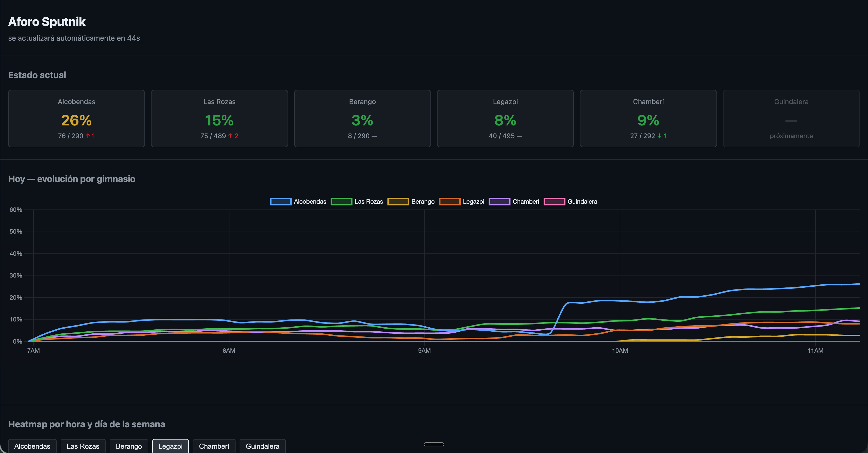The width and height of the screenshot is (868, 453).
Task: Toggle Legazpi orange legend swatch
Action: tap(449, 202)
